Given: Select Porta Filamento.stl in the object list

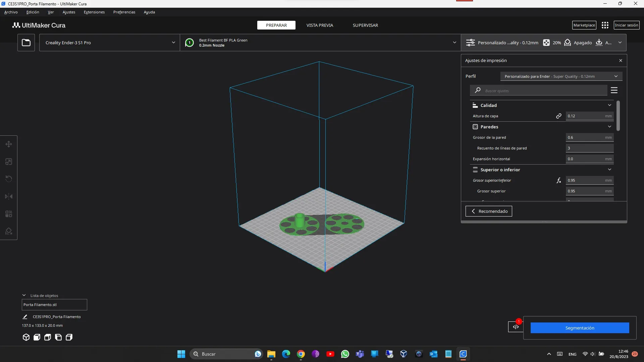Looking at the screenshot, I should (54, 305).
